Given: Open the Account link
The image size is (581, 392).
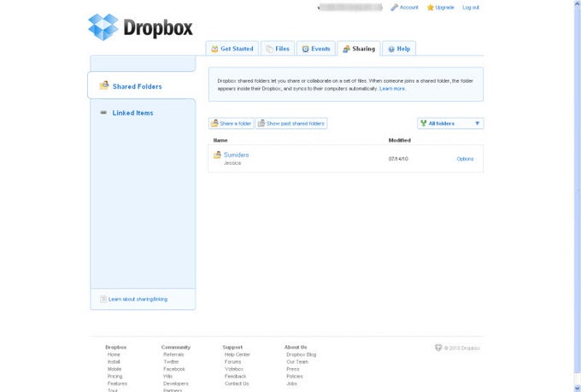Looking at the screenshot, I should tap(408, 8).
